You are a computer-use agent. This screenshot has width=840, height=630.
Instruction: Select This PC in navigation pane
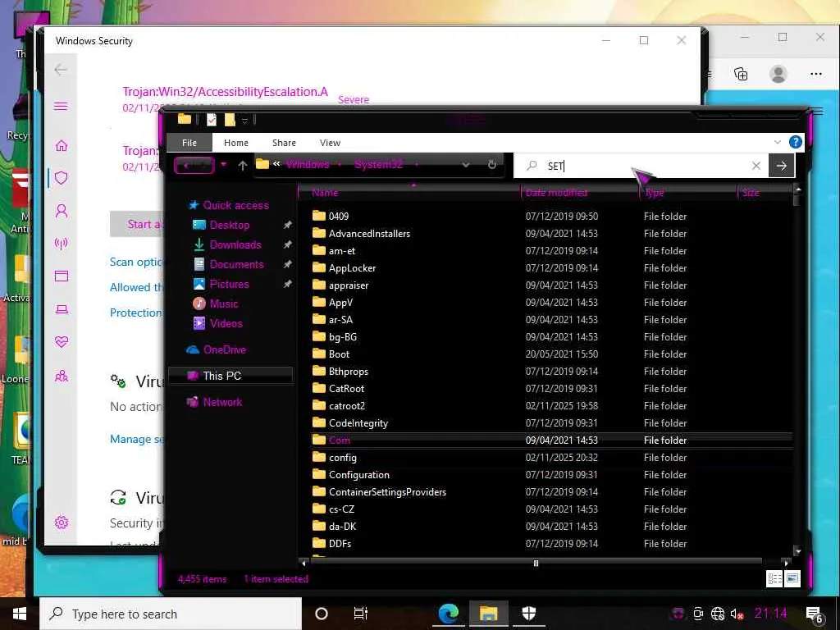click(231, 376)
